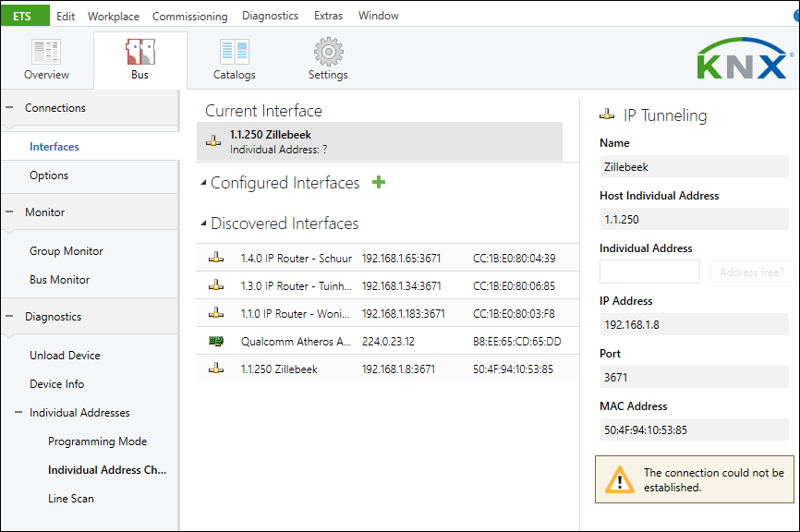Open the Diagnostics menu in the menu bar

click(270, 16)
